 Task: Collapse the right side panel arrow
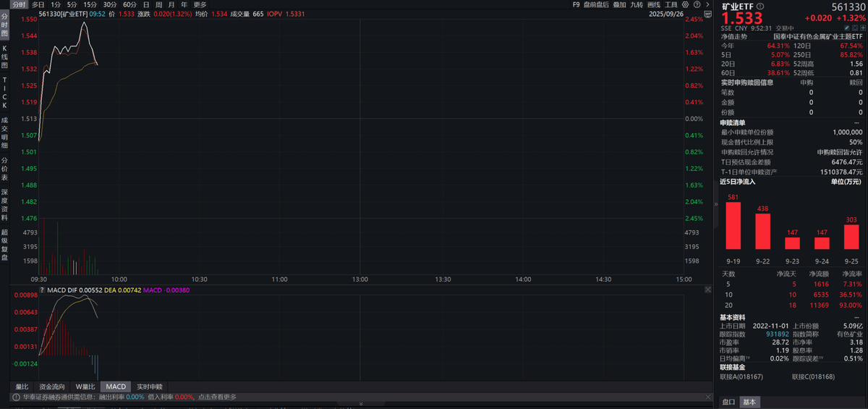click(x=716, y=205)
